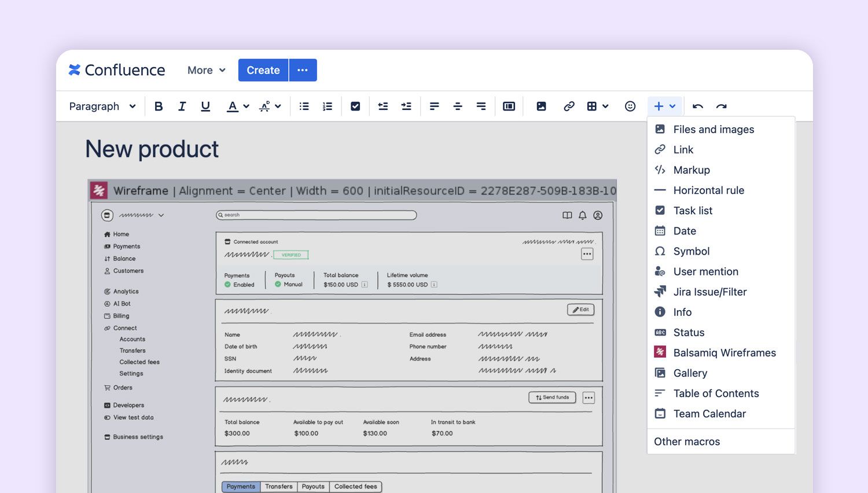Toggle italic formatting

pos(182,106)
